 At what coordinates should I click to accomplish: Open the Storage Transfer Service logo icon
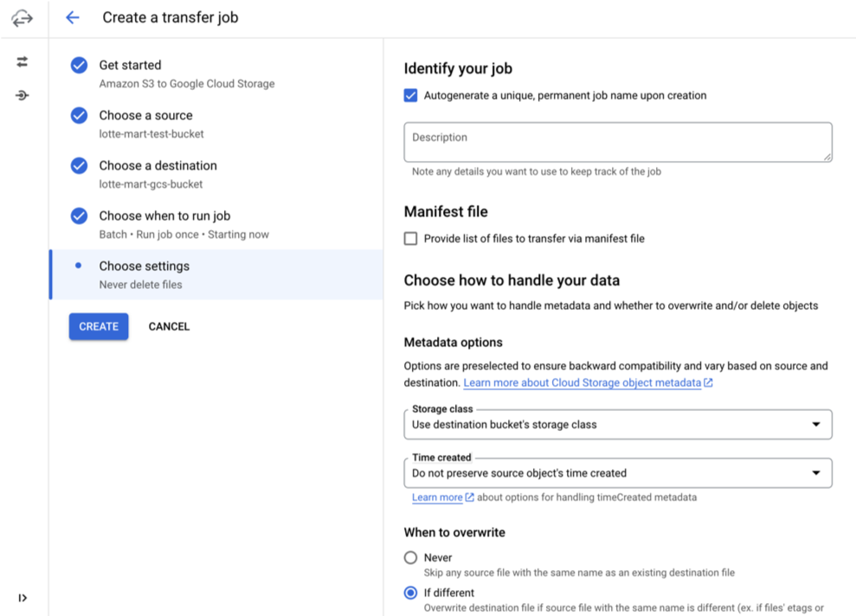[23, 18]
